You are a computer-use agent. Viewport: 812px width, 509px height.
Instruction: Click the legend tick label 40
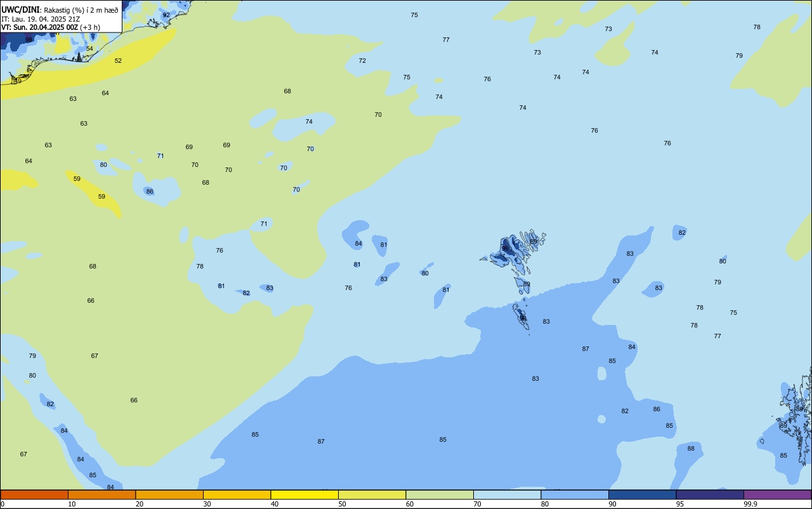(x=275, y=504)
